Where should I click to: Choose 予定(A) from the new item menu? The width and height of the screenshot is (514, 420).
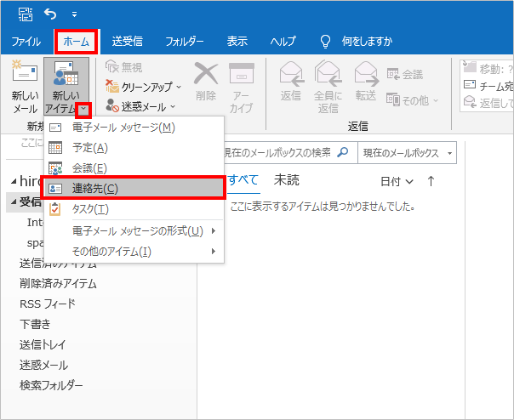[134, 148]
